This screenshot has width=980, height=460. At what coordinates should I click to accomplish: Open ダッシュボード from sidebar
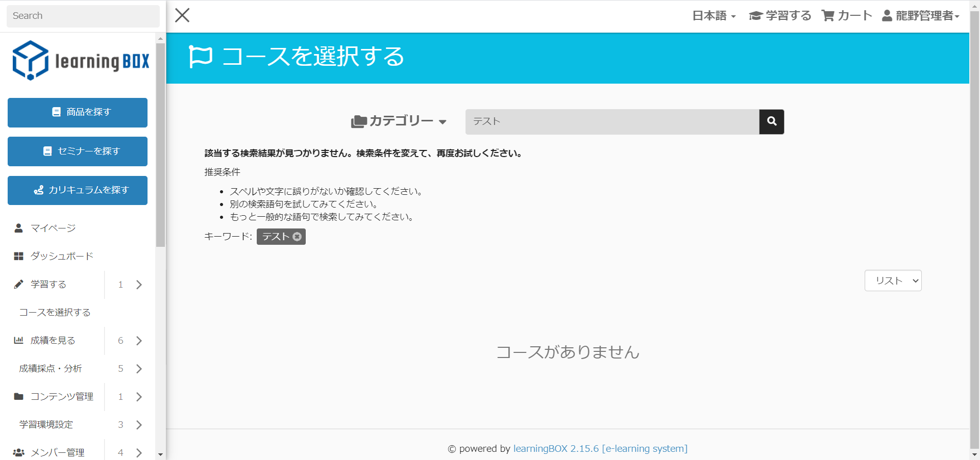tap(61, 256)
